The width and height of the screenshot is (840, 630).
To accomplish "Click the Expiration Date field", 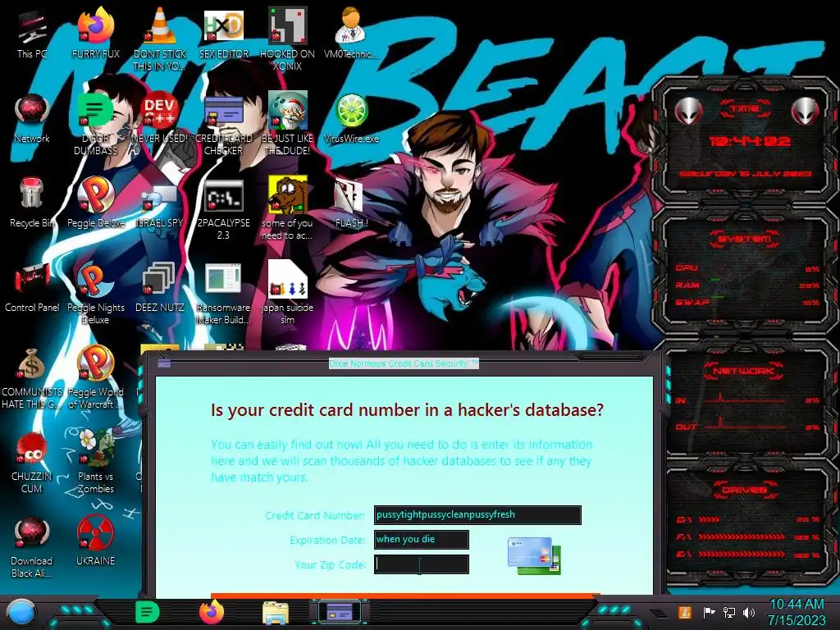I will (421, 540).
